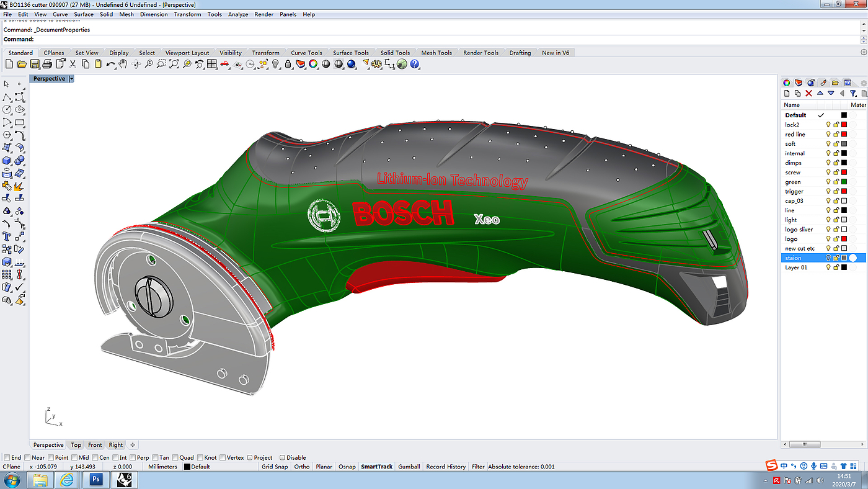Open the Perspective viewport title dropdown
Screen dimensions: 868x489
pyautogui.click(x=71, y=79)
